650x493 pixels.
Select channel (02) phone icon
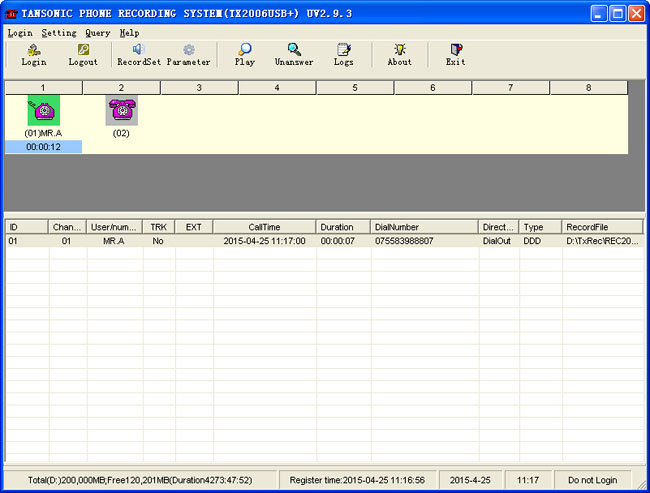pyautogui.click(x=121, y=111)
